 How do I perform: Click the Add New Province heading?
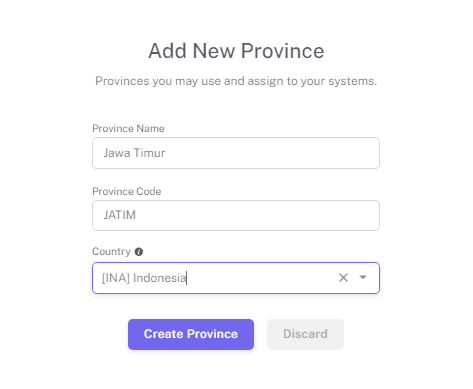(236, 51)
